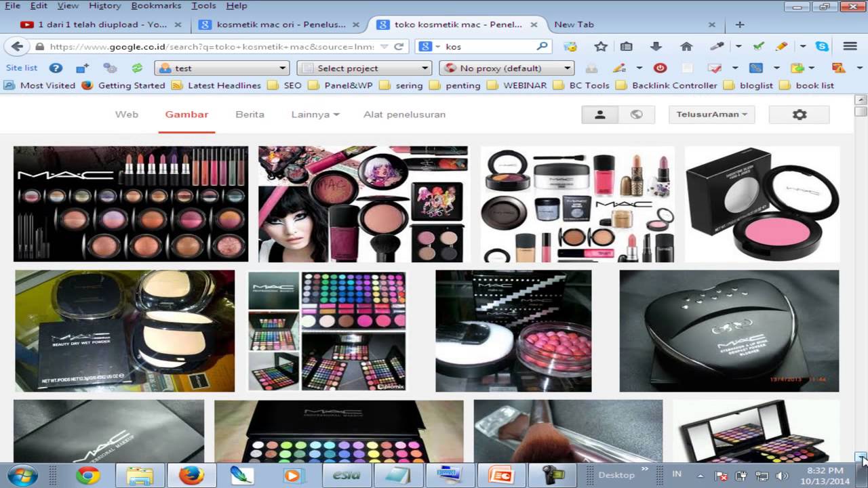Click the media player taskbar icon
868x488 pixels.
coord(293,475)
